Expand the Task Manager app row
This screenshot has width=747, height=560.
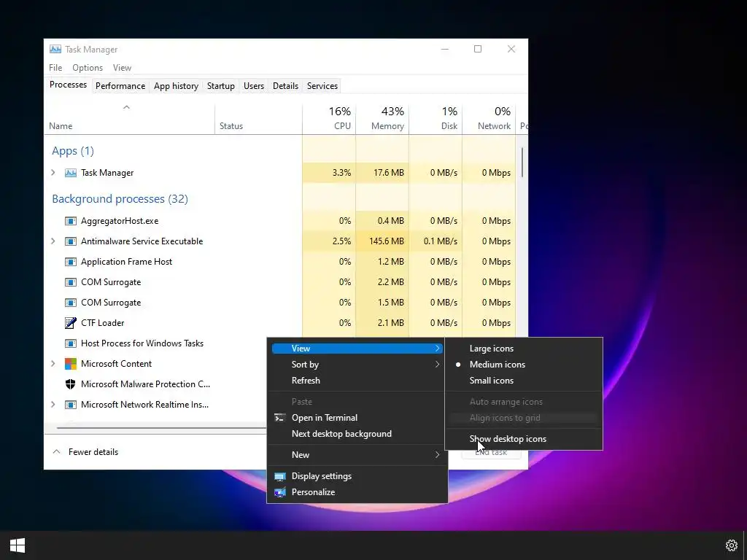tap(53, 172)
